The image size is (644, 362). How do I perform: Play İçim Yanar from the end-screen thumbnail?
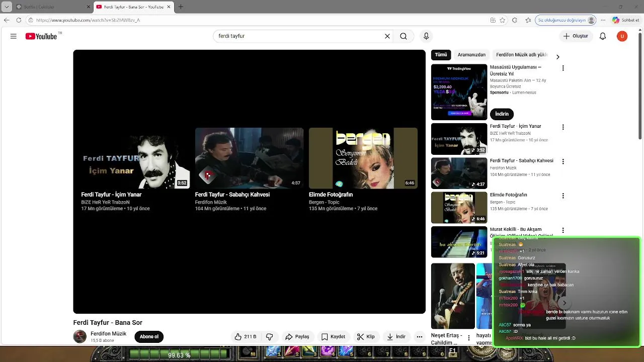[x=135, y=158]
